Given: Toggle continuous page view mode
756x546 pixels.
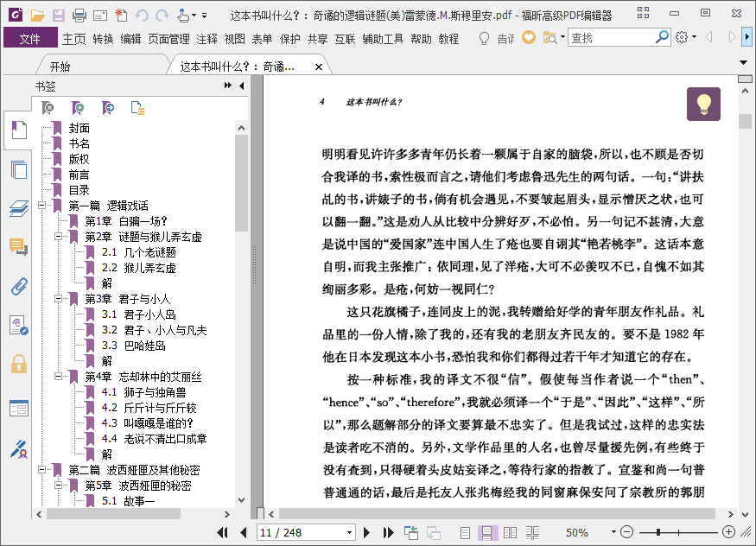Looking at the screenshot, I should [487, 532].
